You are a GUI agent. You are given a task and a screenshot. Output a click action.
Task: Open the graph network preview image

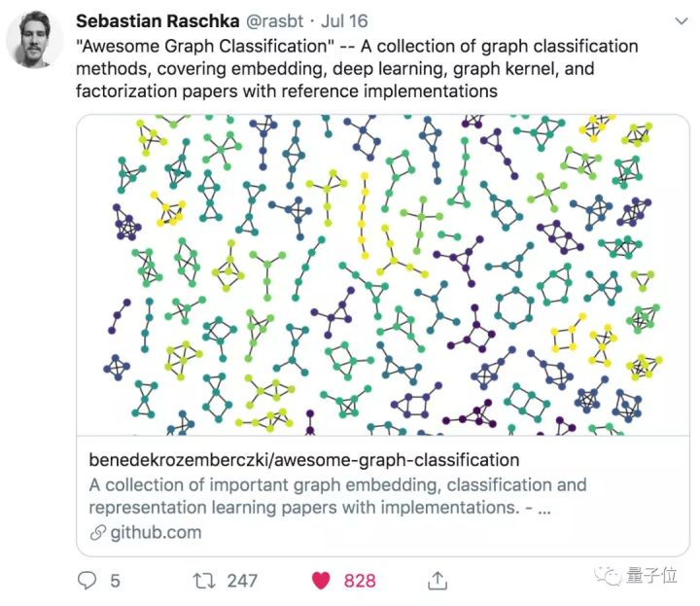tap(383, 274)
